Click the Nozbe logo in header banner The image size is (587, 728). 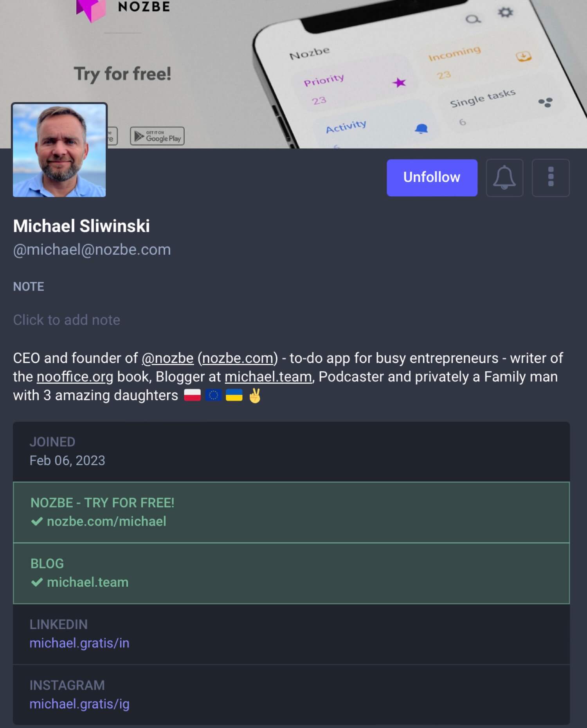(x=123, y=8)
